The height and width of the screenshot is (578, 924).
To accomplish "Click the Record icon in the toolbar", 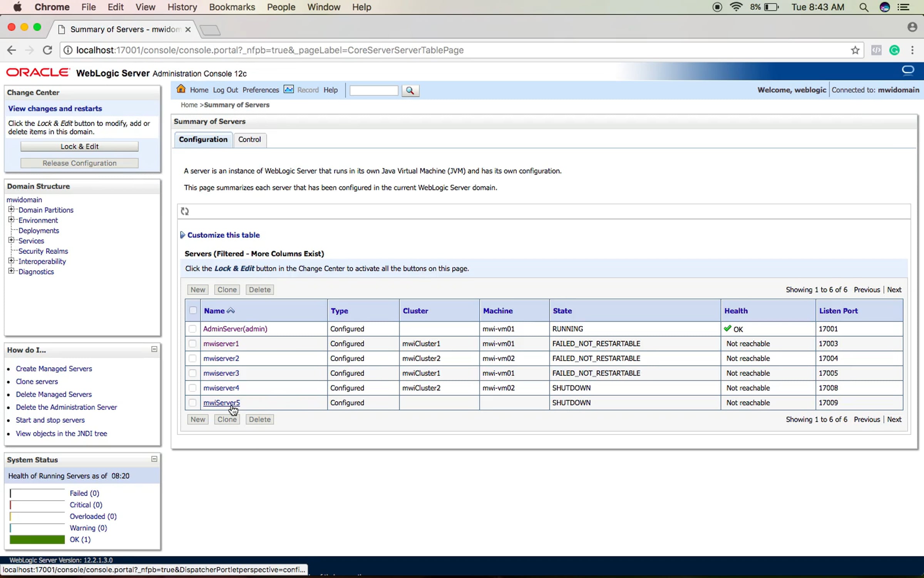I will [x=288, y=89].
